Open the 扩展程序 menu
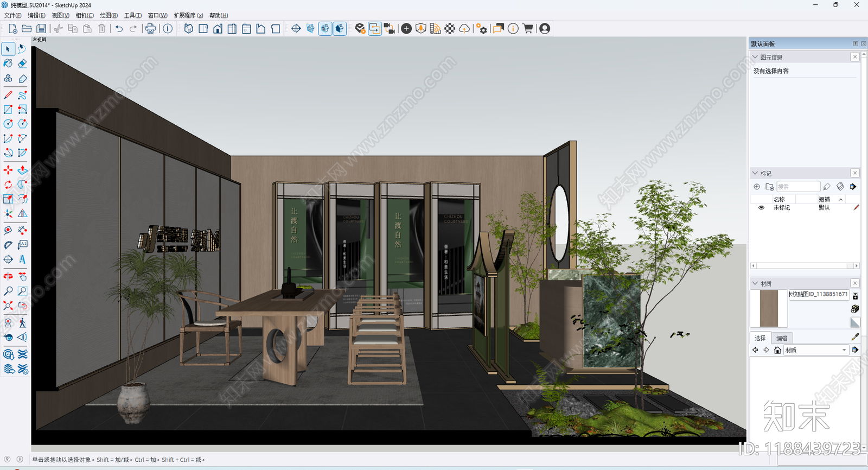This screenshot has height=470, width=868. click(x=189, y=16)
